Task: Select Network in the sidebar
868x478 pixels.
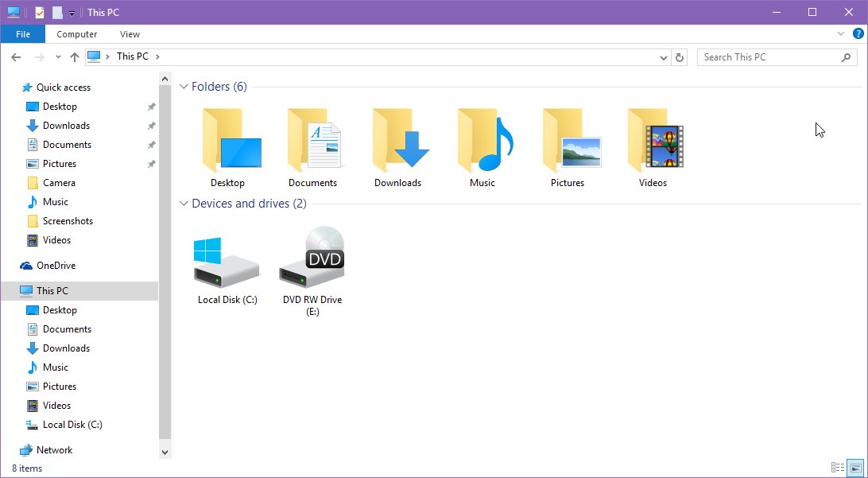Action: pyautogui.click(x=55, y=449)
